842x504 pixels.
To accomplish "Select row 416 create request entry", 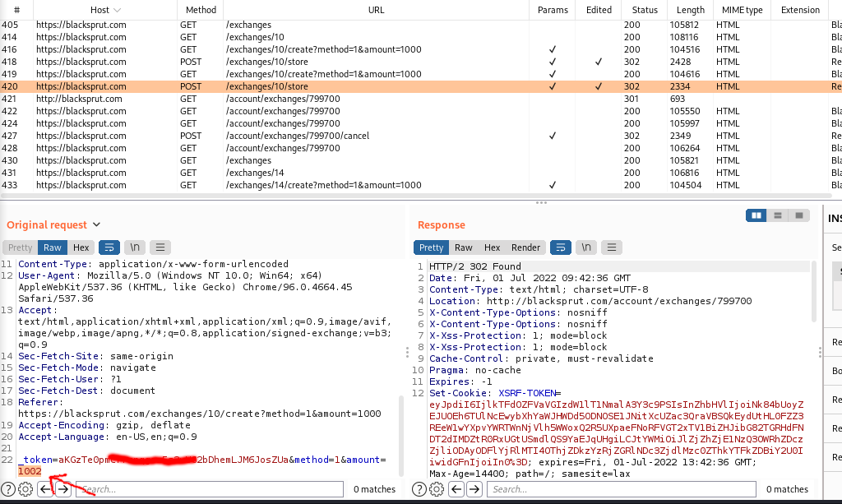I will click(x=421, y=49).
